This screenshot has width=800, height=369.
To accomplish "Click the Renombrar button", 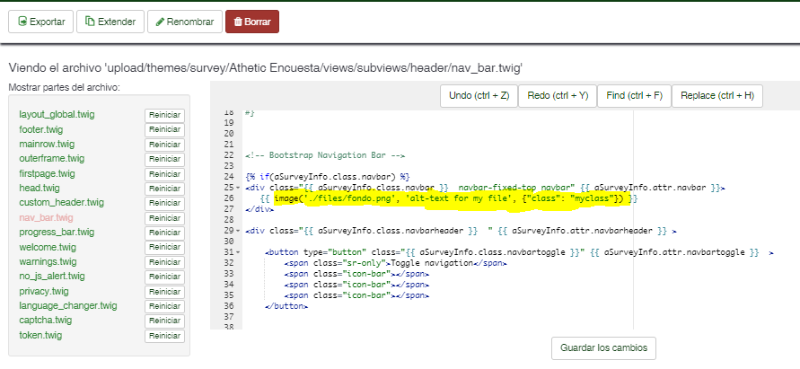I will [185, 22].
